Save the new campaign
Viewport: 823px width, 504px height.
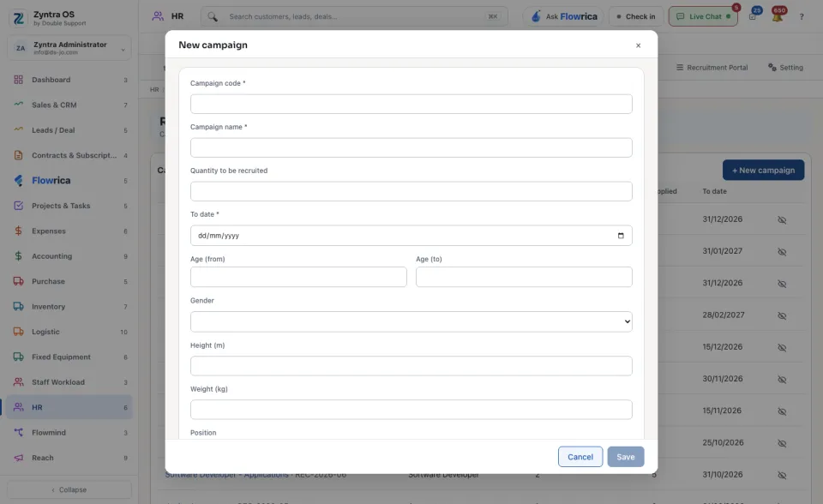pos(626,457)
